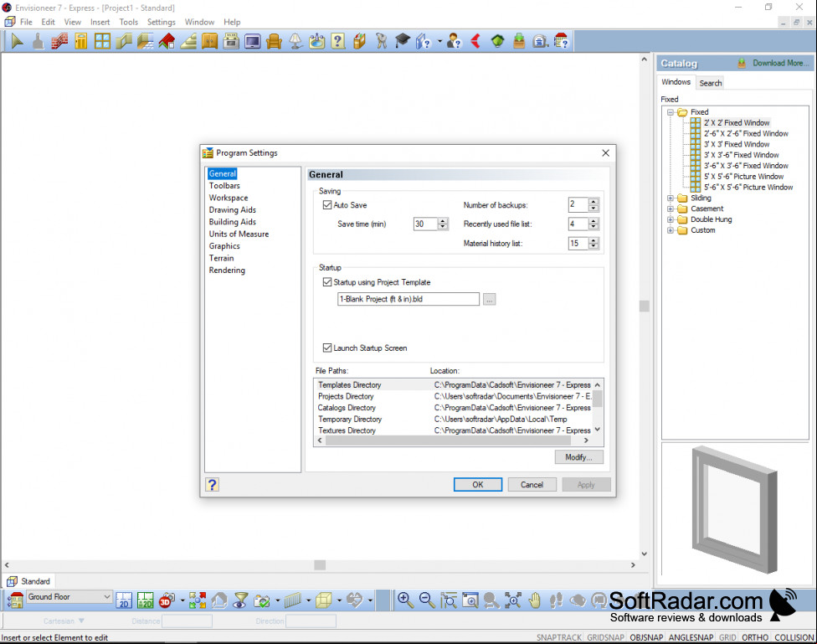Select the Doors tool icon
The image size is (817, 644).
point(80,41)
